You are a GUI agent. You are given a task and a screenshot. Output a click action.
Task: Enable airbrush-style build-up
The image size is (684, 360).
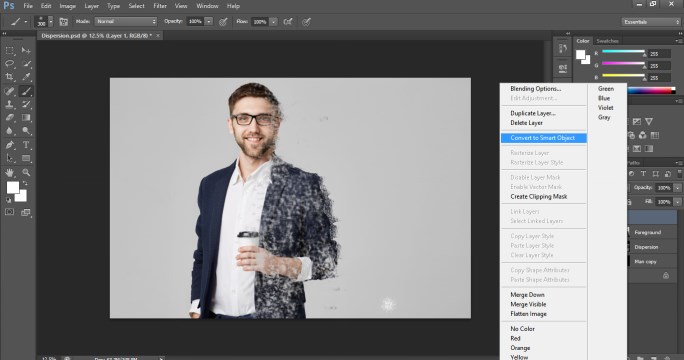(x=288, y=22)
